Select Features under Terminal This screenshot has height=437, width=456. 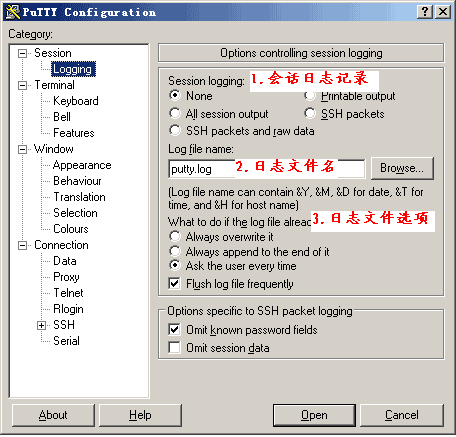74,133
